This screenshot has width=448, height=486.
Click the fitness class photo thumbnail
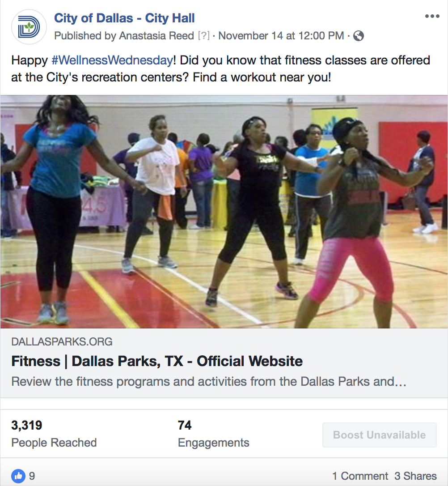tap(224, 211)
